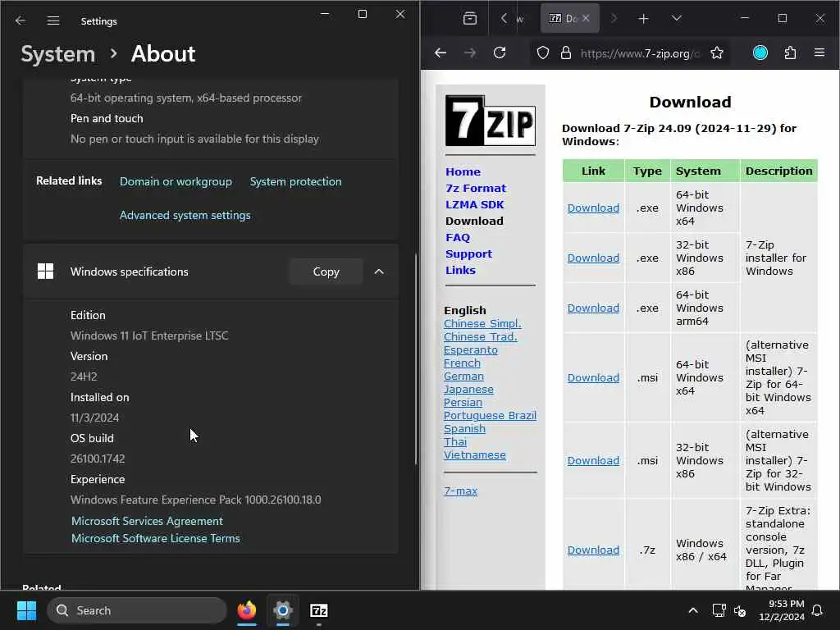Open Microsoft Services Agreement link
The width and height of the screenshot is (840, 630).
148,521
